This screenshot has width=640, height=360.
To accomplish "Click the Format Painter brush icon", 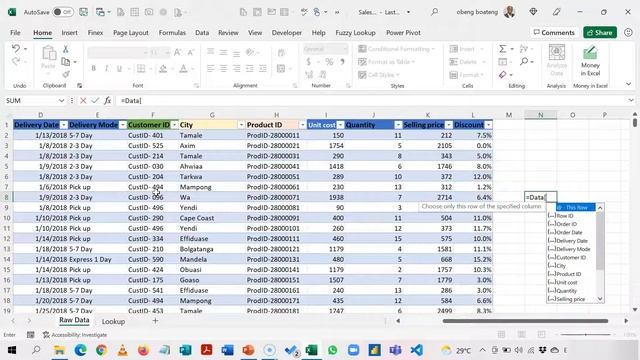I will coord(65,74).
